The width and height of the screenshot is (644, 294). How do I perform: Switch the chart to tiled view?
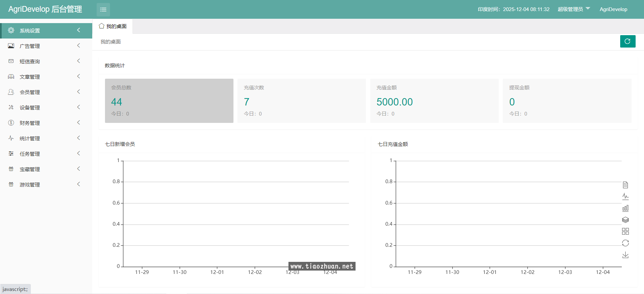(x=625, y=231)
